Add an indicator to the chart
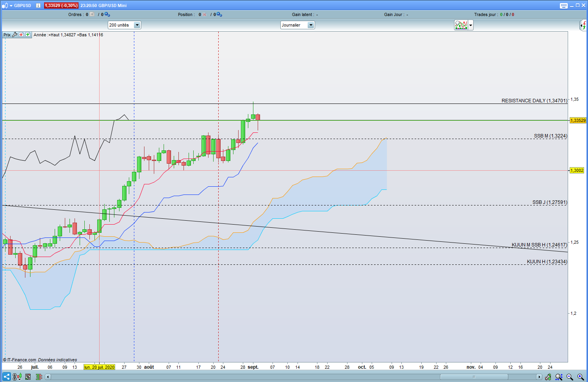Image resolution: width=588 pixels, height=382 pixels. [x=461, y=25]
